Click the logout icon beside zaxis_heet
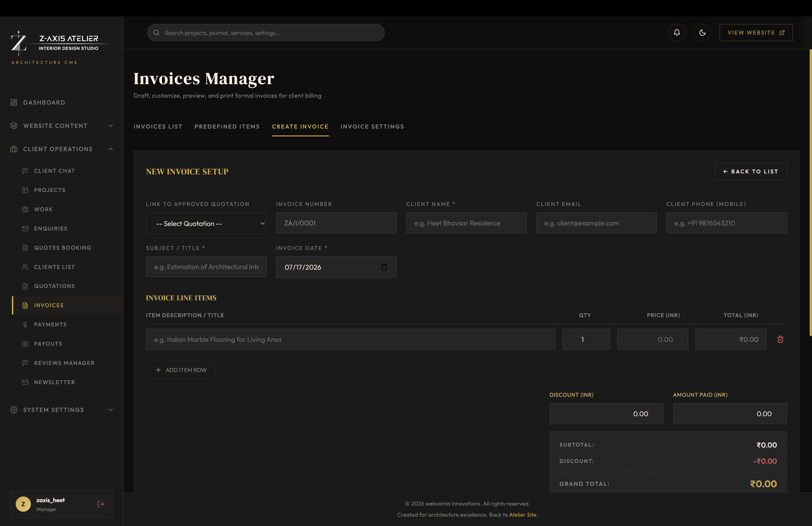The height and width of the screenshot is (526, 812). (x=100, y=504)
